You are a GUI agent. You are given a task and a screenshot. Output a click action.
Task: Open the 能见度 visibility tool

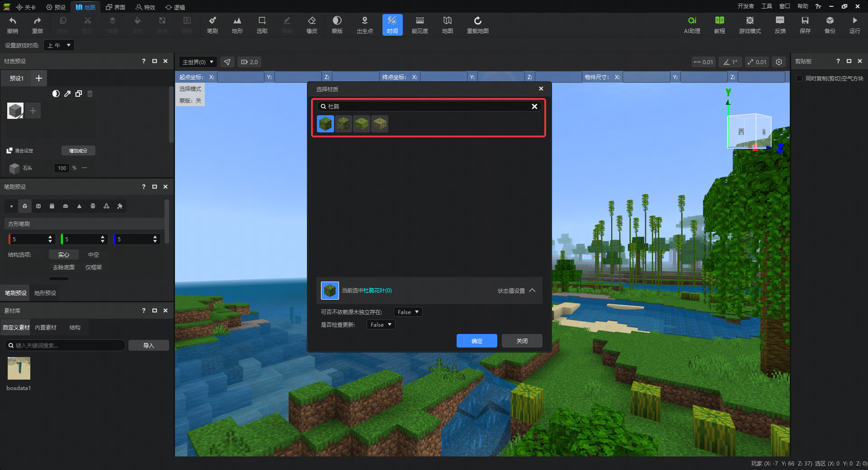(x=420, y=25)
